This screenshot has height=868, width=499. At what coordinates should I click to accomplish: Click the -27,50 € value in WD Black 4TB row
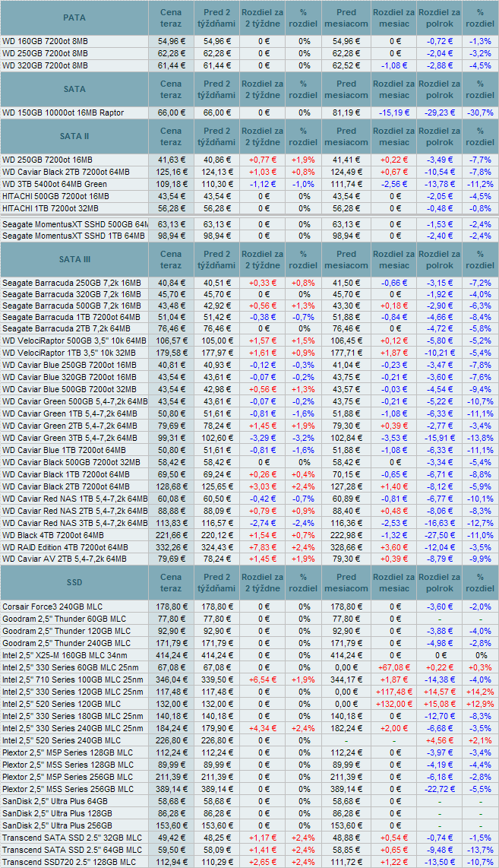click(x=439, y=535)
